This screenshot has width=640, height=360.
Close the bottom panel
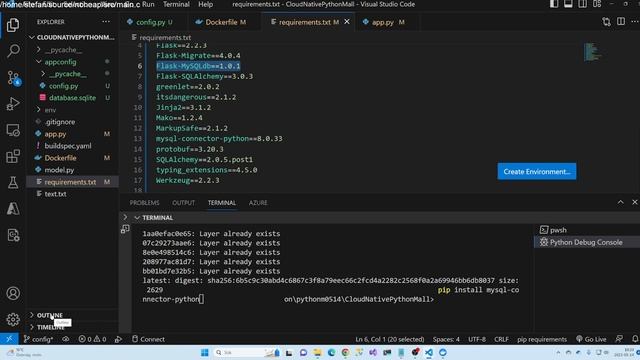click(635, 202)
